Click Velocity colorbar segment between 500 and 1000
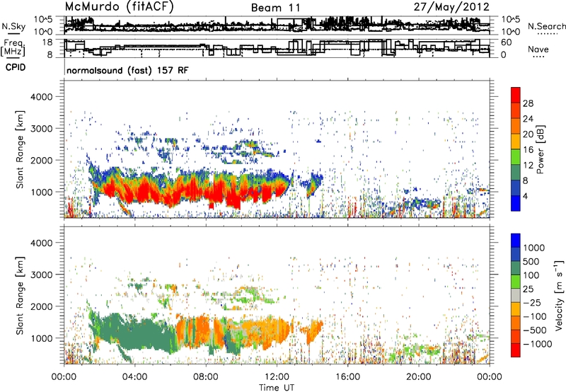The width and height of the screenshot is (566, 392). click(516, 254)
